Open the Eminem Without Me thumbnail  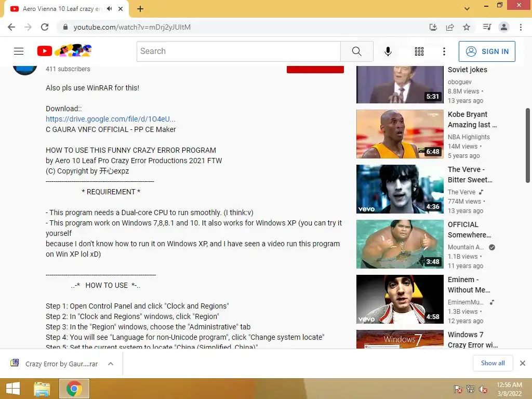pos(400,299)
